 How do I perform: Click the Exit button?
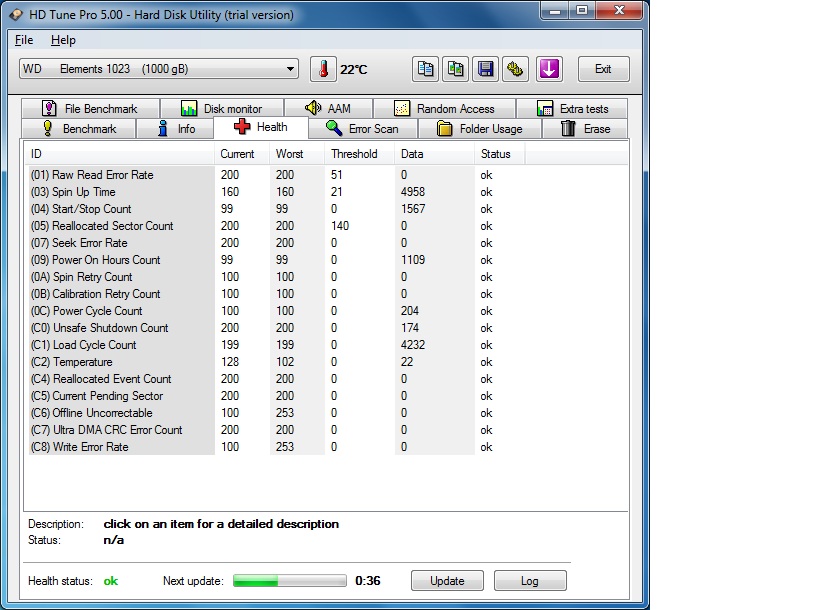(603, 69)
